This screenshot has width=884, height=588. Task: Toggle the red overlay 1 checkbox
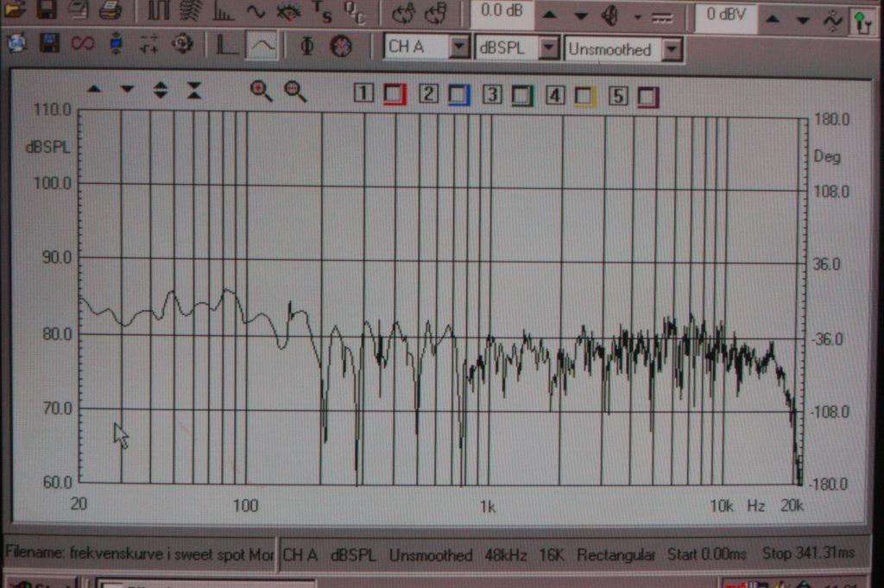click(x=395, y=94)
